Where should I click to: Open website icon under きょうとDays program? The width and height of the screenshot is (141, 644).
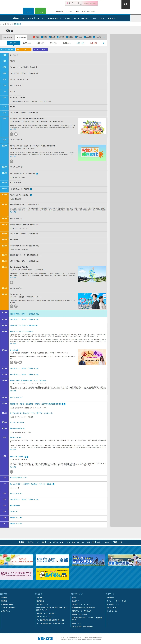pos(11,306)
